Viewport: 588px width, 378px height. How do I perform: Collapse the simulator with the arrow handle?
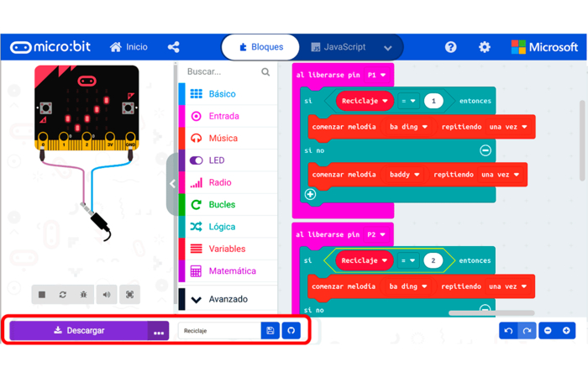coord(172,184)
